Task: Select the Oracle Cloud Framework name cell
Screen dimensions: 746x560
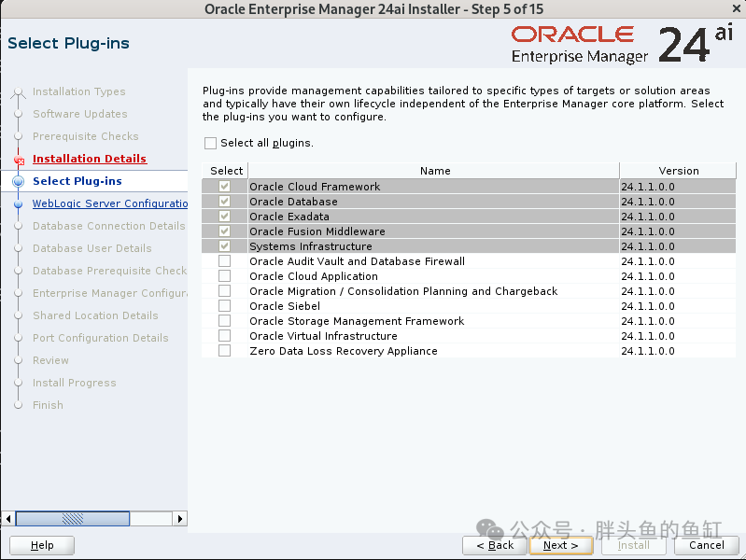Action: tap(434, 187)
